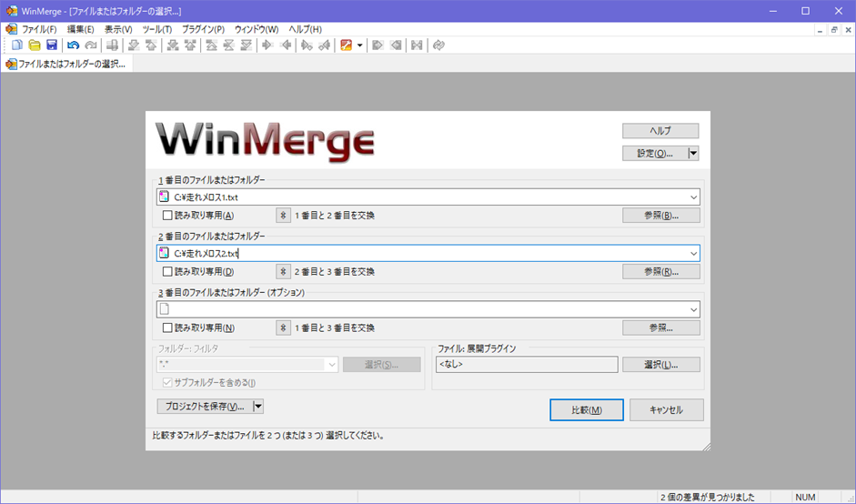Open the ツール(T) menu
Viewport: 856px width, 504px height.
tap(156, 29)
